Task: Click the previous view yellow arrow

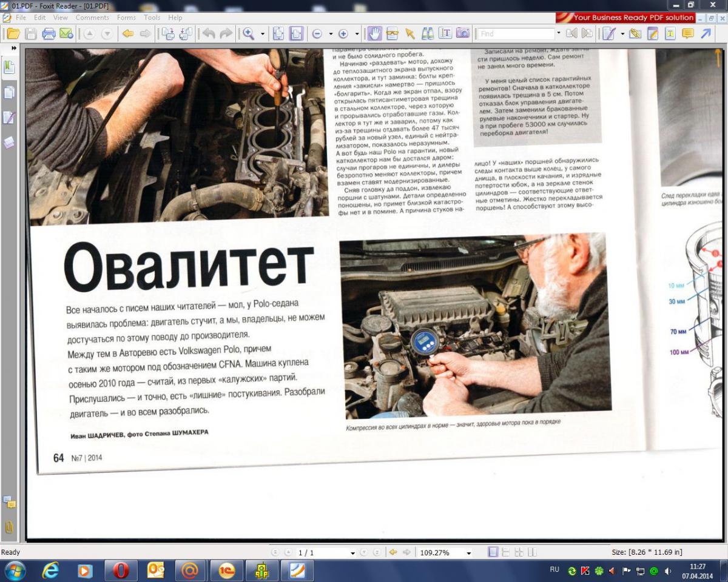Action: point(128,33)
